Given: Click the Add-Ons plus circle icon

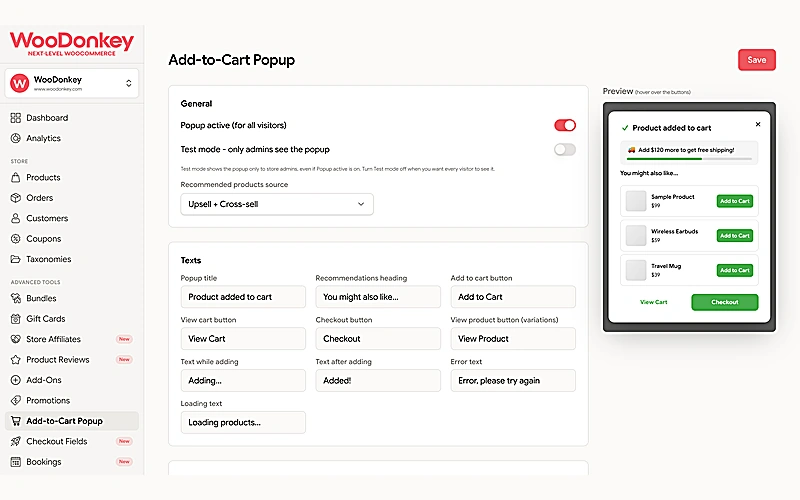Looking at the screenshot, I should click(x=16, y=380).
